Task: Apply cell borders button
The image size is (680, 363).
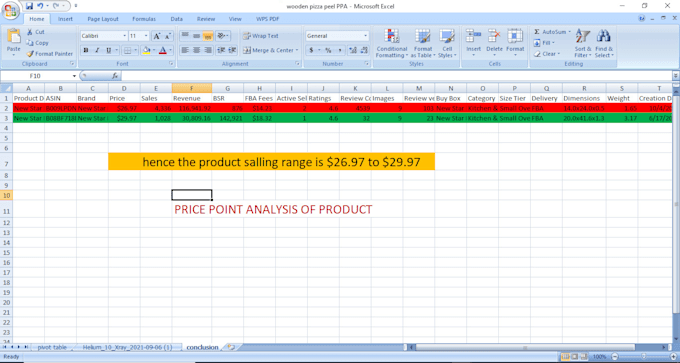Action: tap(127, 50)
